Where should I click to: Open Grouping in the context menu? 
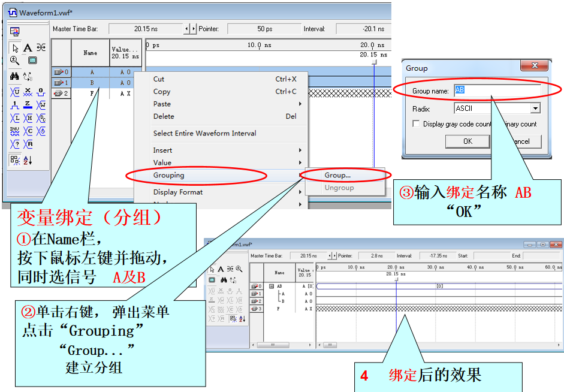(x=229, y=175)
